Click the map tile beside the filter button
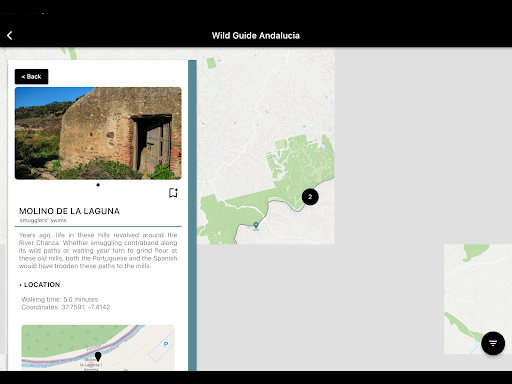 point(478,299)
